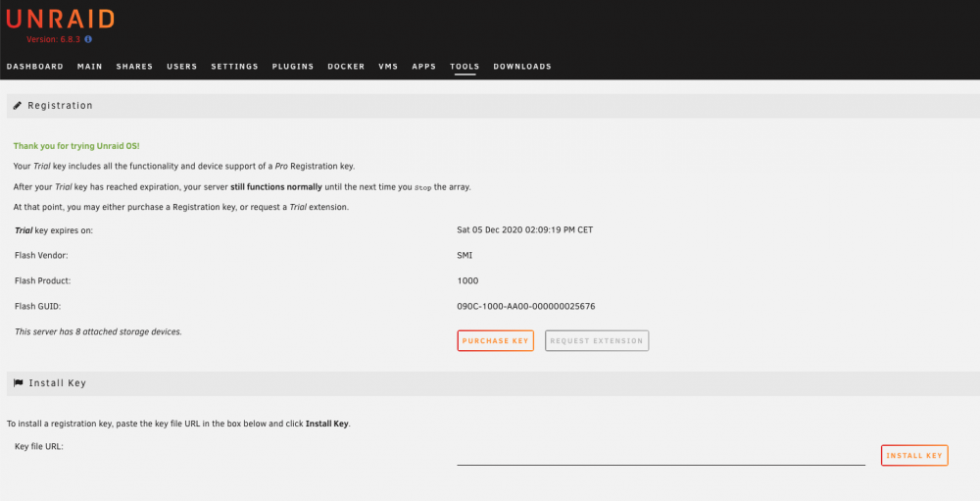This screenshot has width=980, height=501.
Task: Click the 'Flash Product:' label
Action: click(x=42, y=280)
